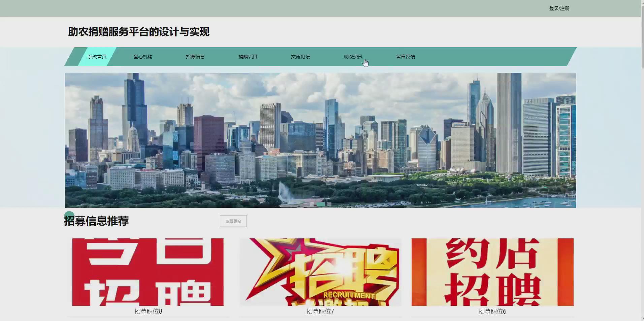Open the 捐赠项目 menu item
This screenshot has width=644, height=321.
tap(248, 57)
